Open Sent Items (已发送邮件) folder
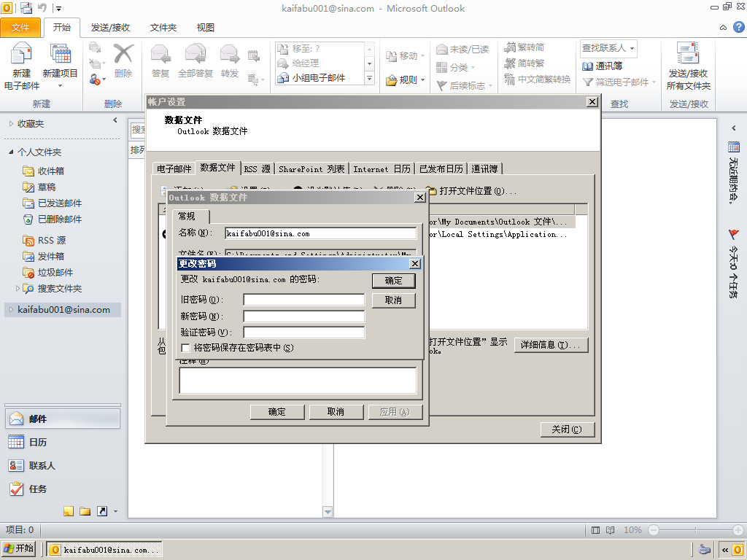This screenshot has width=747, height=560. pos(60,203)
